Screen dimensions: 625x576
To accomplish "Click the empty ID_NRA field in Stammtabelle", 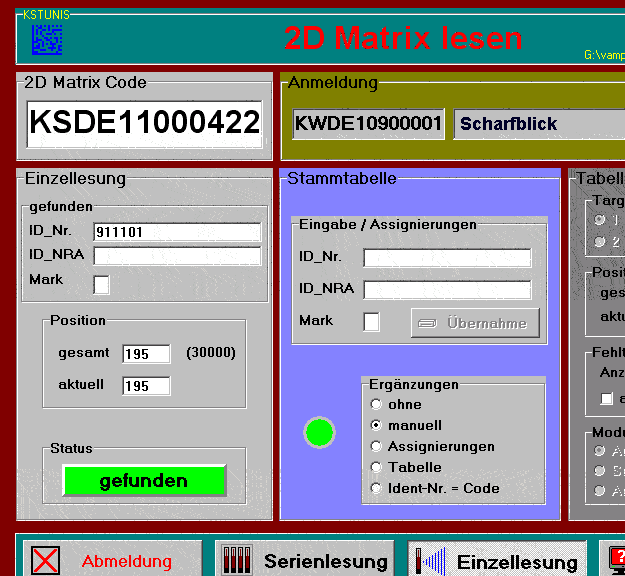I will click(x=446, y=290).
